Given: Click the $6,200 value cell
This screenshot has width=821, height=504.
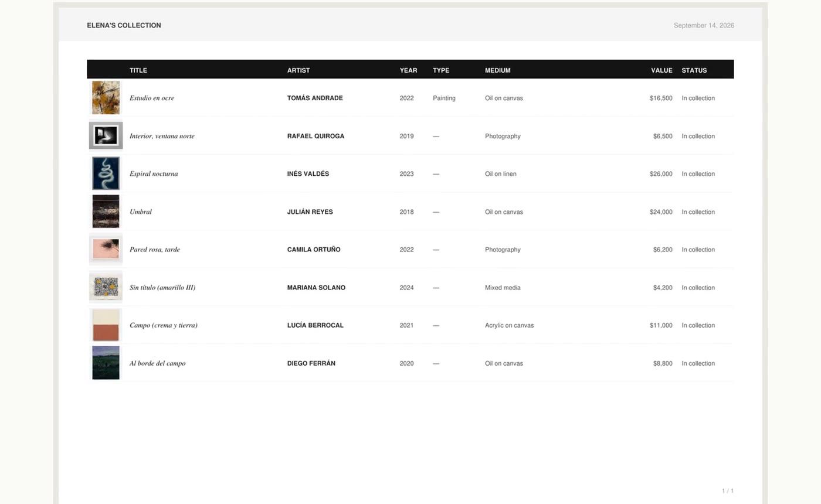Looking at the screenshot, I should click(x=663, y=249).
